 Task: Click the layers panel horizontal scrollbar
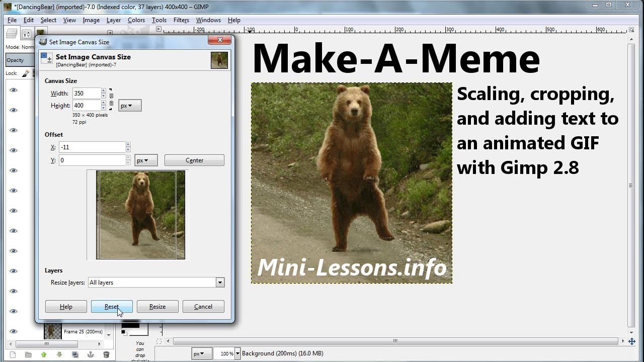pos(47,344)
